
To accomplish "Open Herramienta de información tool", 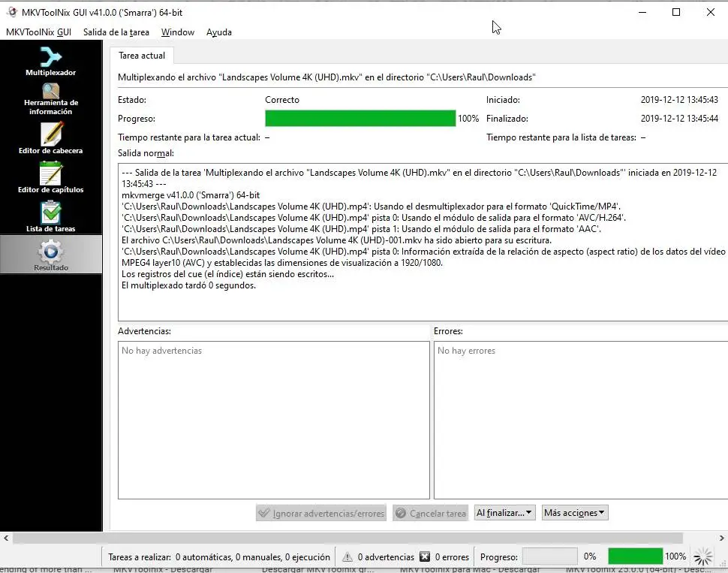I will 50,99.
